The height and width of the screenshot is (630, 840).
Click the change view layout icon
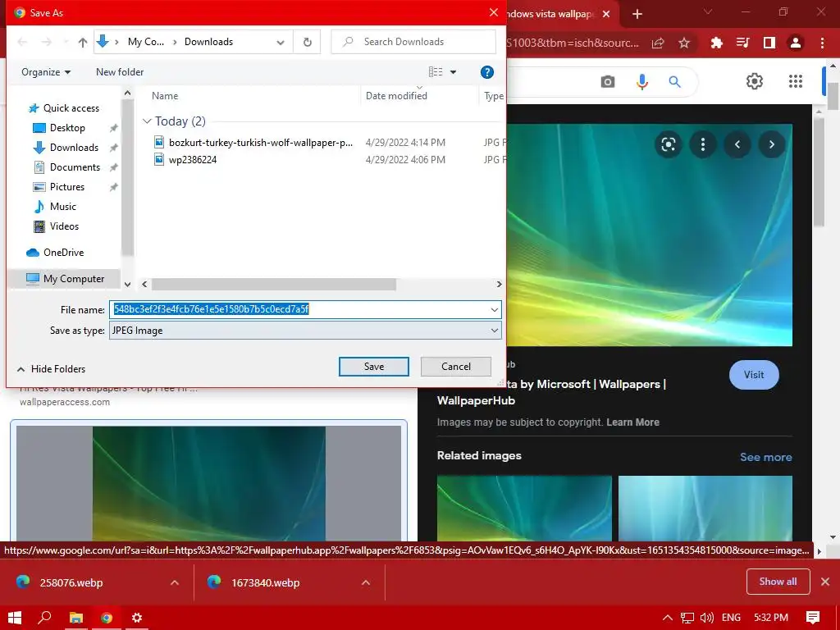(x=436, y=72)
